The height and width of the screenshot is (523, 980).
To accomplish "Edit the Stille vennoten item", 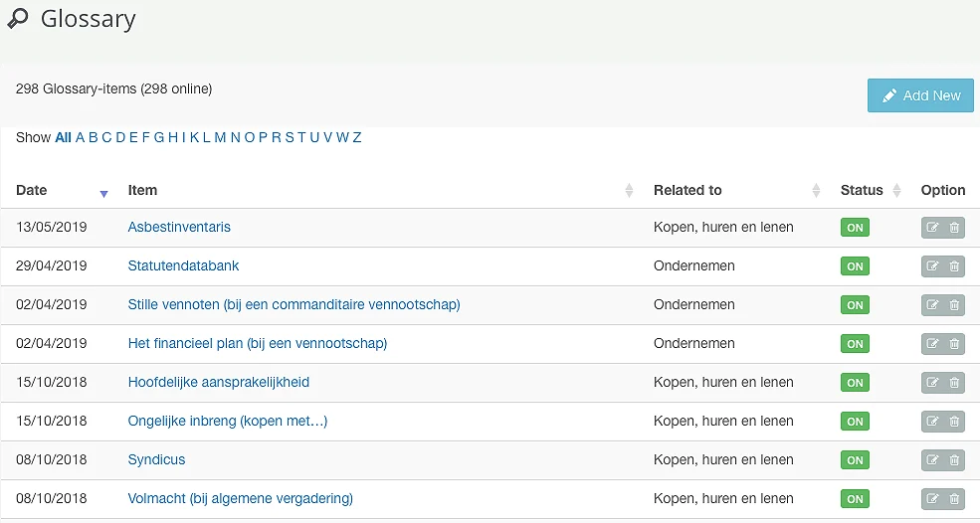I will [x=932, y=305].
